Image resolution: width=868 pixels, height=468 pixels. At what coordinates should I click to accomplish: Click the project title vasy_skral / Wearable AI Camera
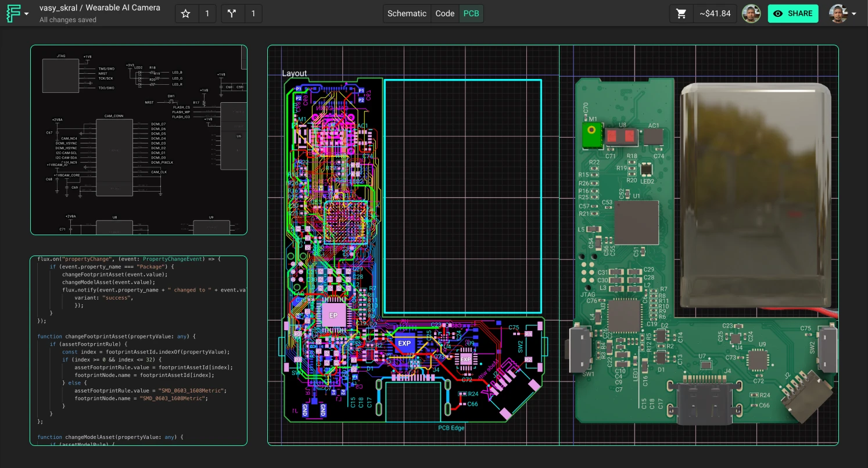coord(99,8)
